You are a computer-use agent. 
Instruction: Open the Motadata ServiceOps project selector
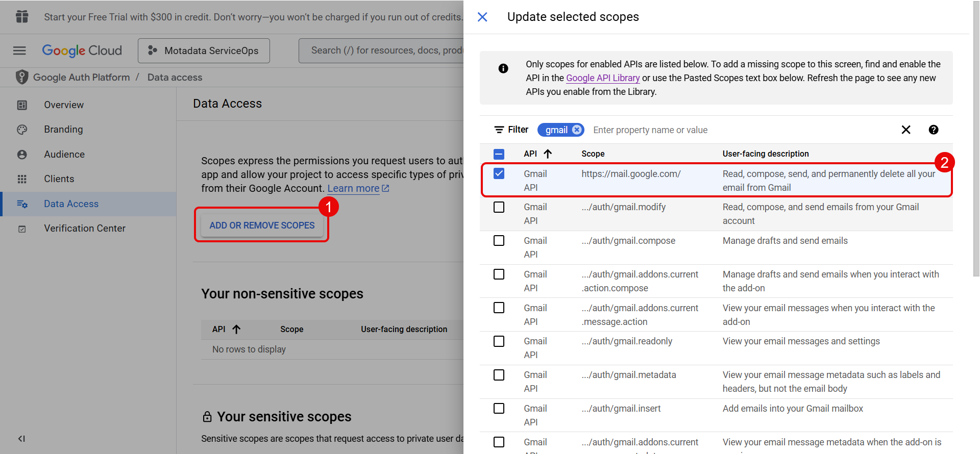coord(204,51)
